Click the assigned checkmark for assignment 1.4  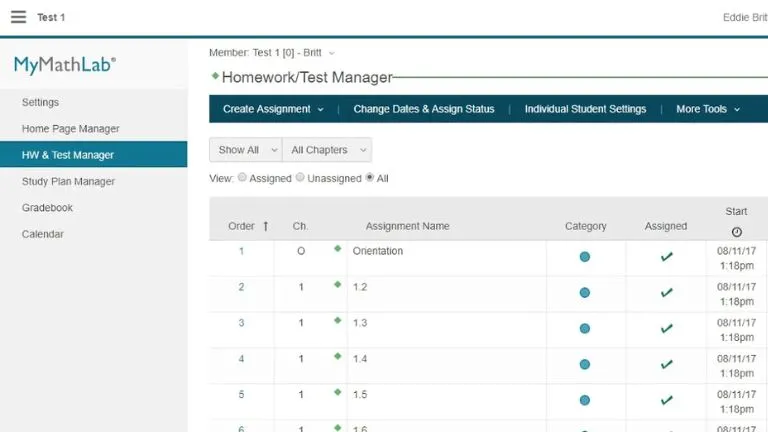click(666, 364)
